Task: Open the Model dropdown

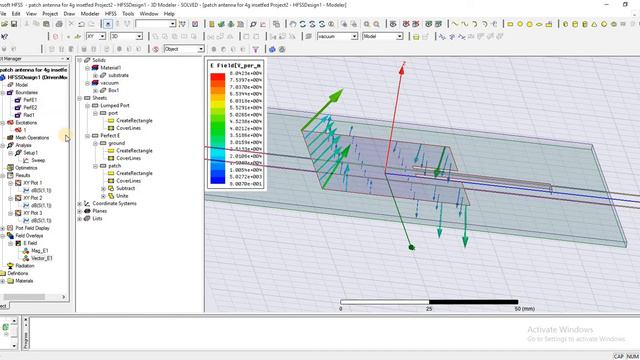Action: [x=400, y=37]
